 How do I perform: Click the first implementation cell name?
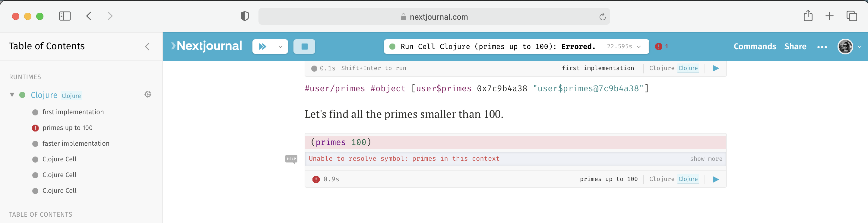point(598,68)
